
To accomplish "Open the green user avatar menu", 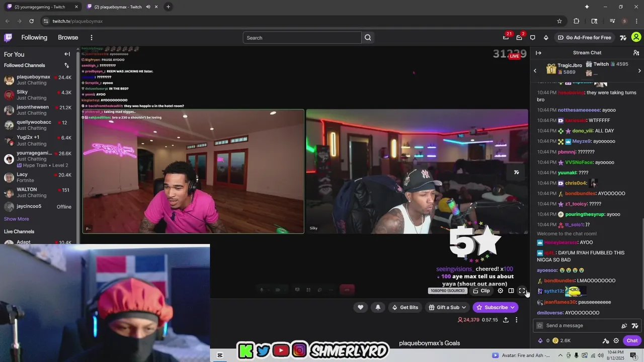I will coord(636,37).
